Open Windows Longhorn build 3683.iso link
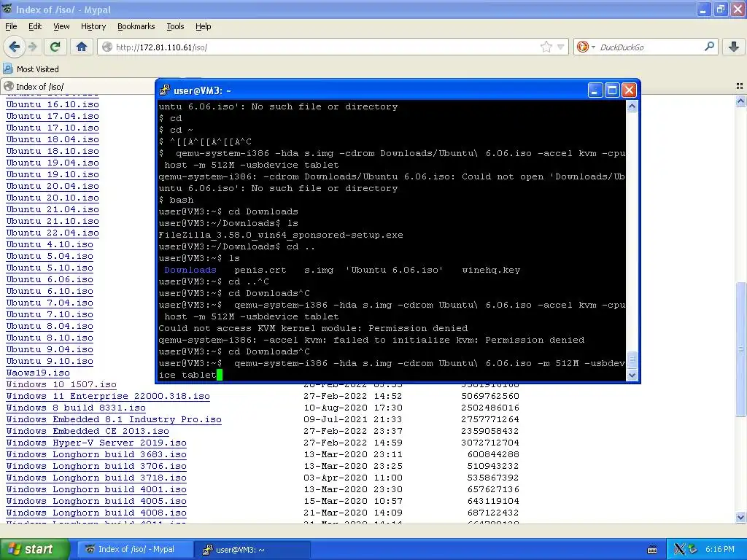Screen dimensions: 747x560 click(96, 454)
